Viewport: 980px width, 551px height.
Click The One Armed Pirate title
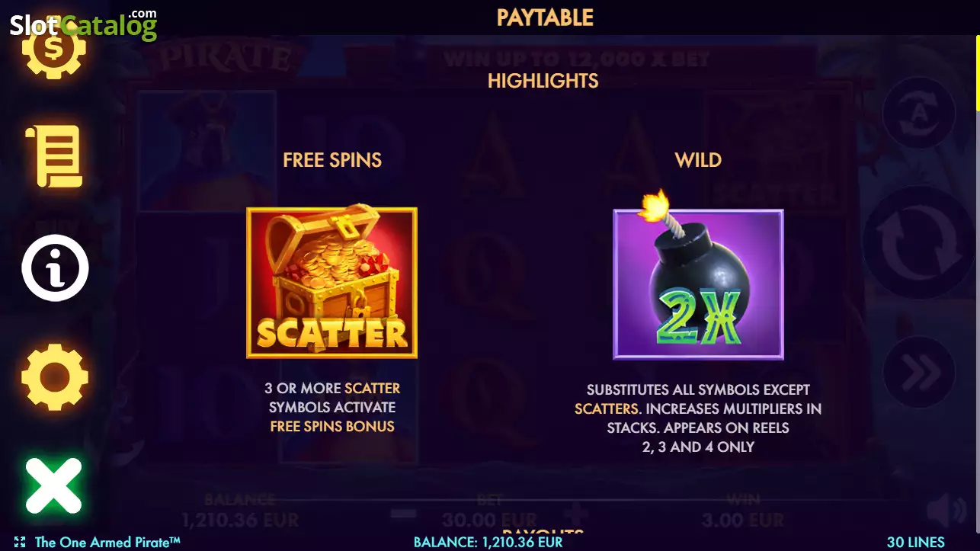(x=107, y=543)
